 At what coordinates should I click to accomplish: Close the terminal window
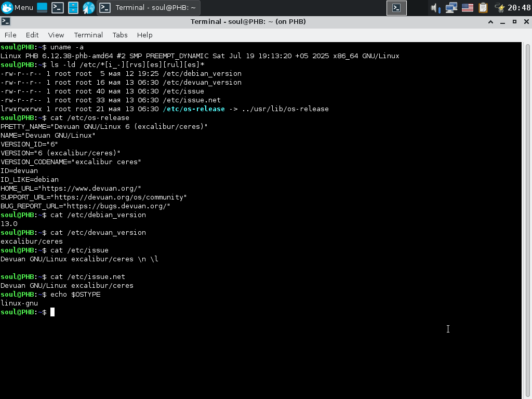[526, 22]
